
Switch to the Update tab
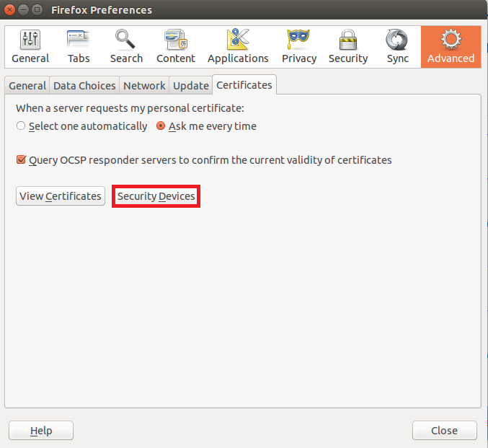pyautogui.click(x=191, y=86)
